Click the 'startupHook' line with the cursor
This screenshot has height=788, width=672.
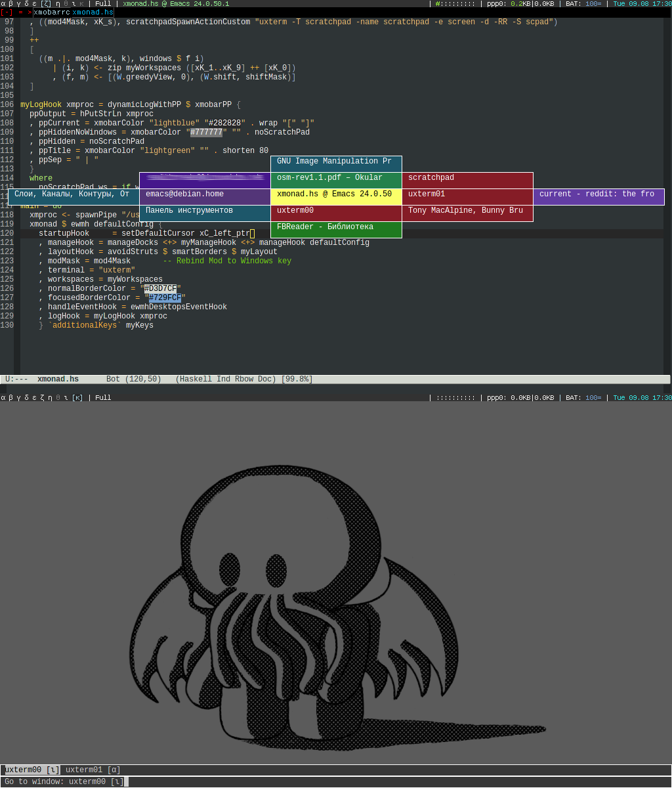pyautogui.click(x=146, y=233)
